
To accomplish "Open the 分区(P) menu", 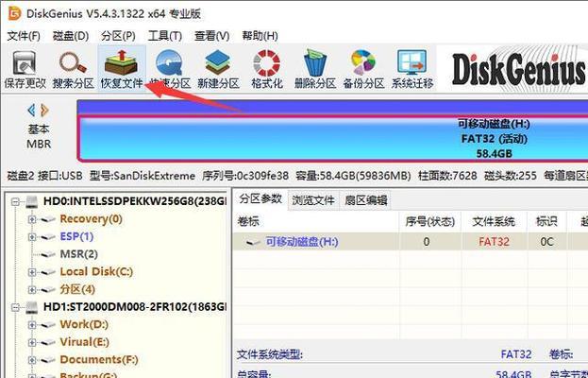I will click(118, 36).
